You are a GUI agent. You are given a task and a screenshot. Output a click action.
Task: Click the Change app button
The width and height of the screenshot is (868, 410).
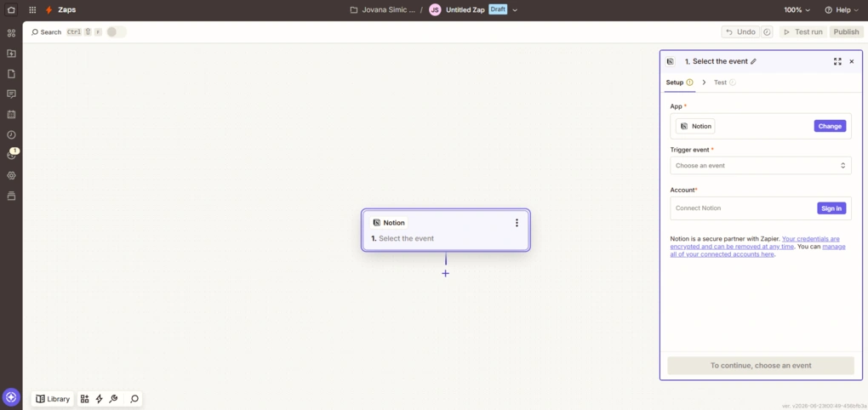(830, 126)
